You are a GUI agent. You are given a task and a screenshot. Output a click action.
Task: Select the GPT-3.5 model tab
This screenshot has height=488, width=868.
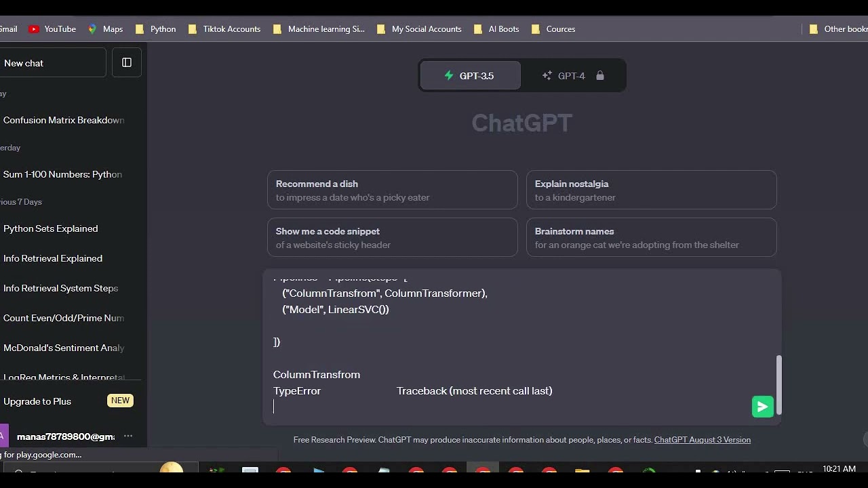point(471,76)
